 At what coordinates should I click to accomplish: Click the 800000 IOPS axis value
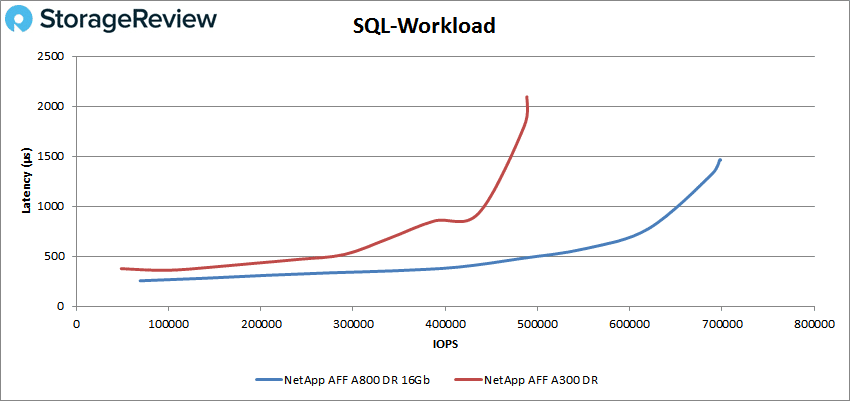click(x=814, y=324)
